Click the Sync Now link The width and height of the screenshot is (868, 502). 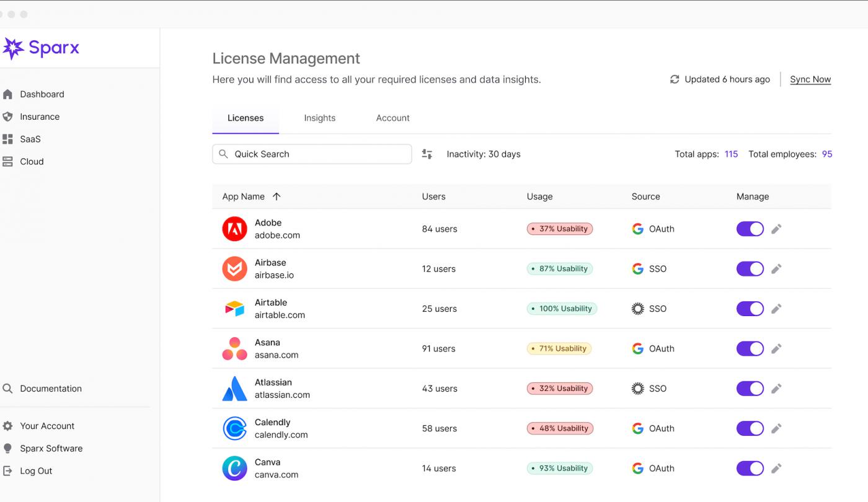point(810,79)
